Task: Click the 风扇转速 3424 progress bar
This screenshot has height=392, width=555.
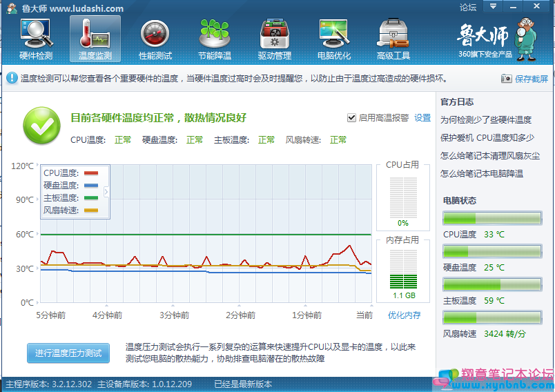Action: pyautogui.click(x=492, y=317)
